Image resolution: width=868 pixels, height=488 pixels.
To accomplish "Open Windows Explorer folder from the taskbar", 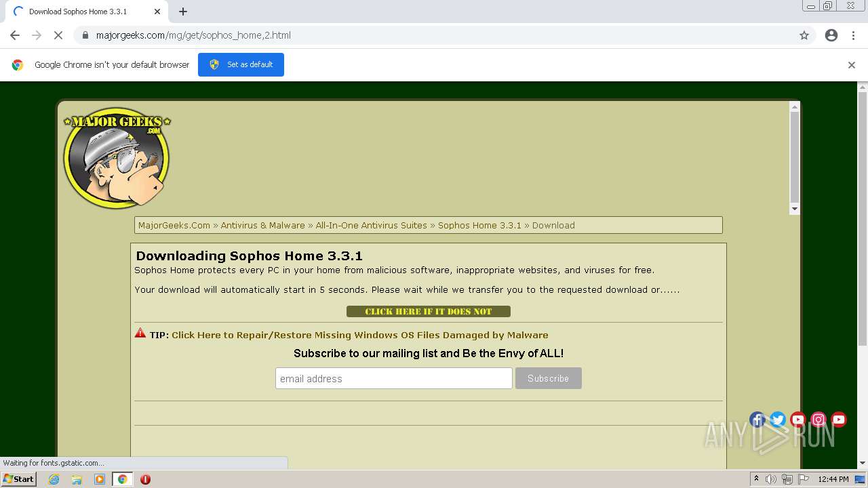I will (x=77, y=479).
